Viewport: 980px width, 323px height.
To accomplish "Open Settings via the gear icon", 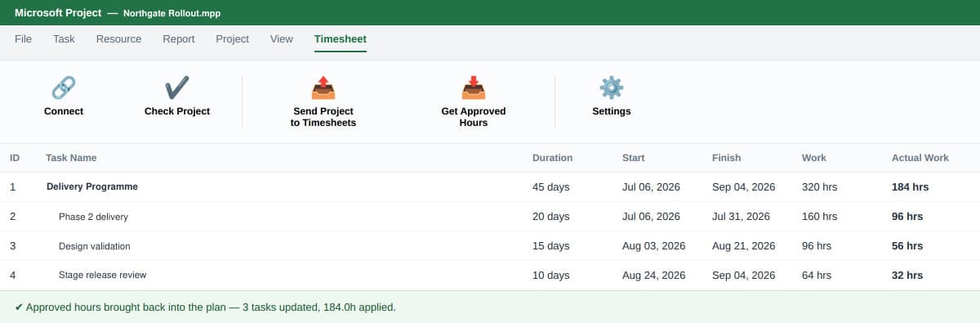I will pos(612,87).
